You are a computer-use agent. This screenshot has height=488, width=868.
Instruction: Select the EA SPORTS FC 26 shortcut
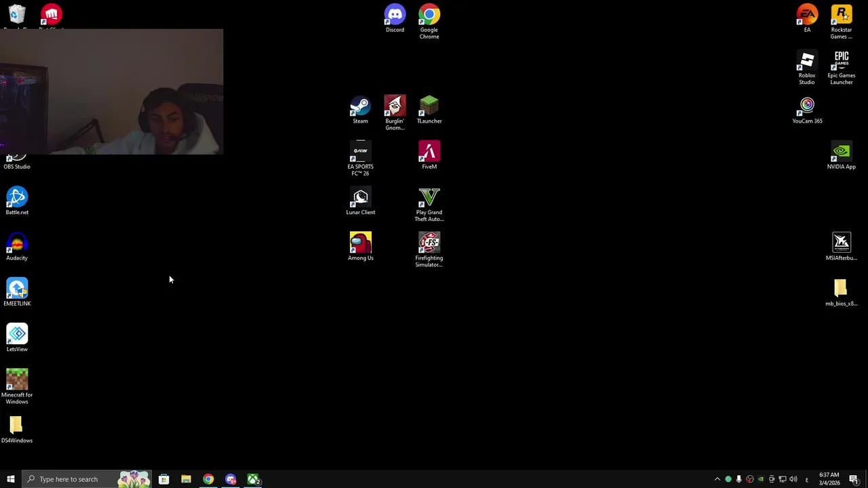click(x=360, y=159)
